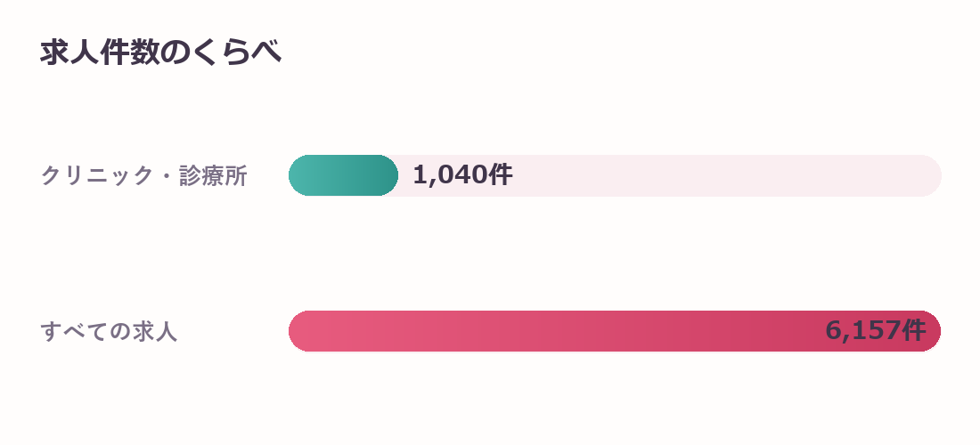Click the pink すべての求人 bar center

tap(615, 331)
